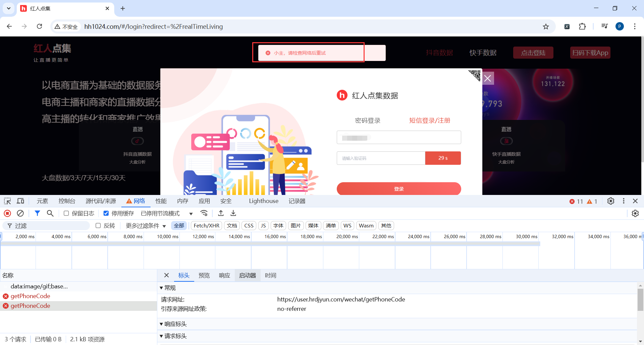Open network conditions wifi icon
644x345 pixels.
point(204,213)
